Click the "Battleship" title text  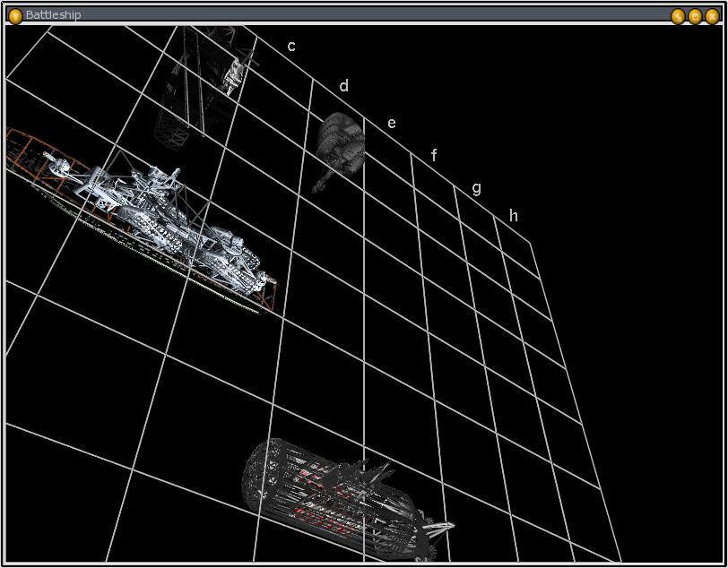54,15
